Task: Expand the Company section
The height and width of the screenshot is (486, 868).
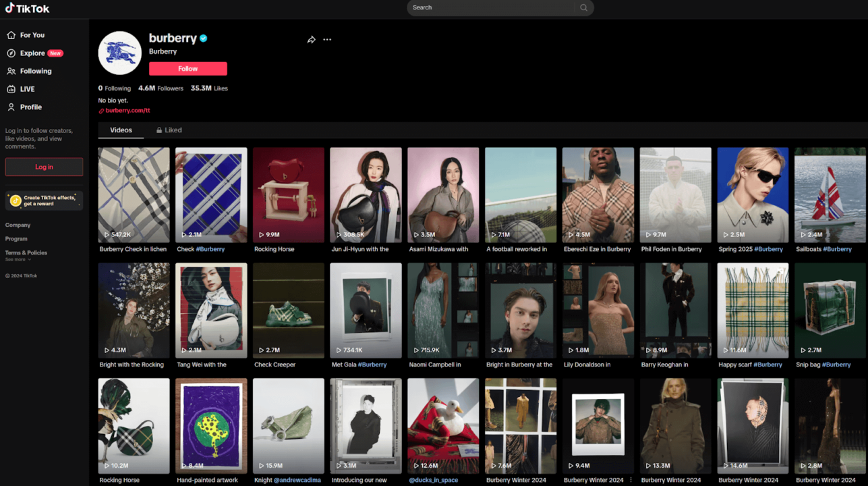Action: tap(18, 225)
